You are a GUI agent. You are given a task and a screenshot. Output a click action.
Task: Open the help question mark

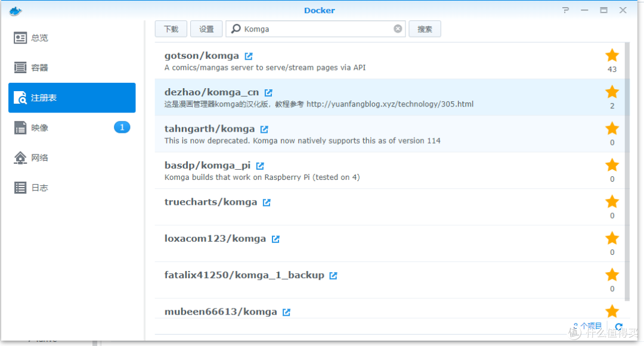(565, 10)
